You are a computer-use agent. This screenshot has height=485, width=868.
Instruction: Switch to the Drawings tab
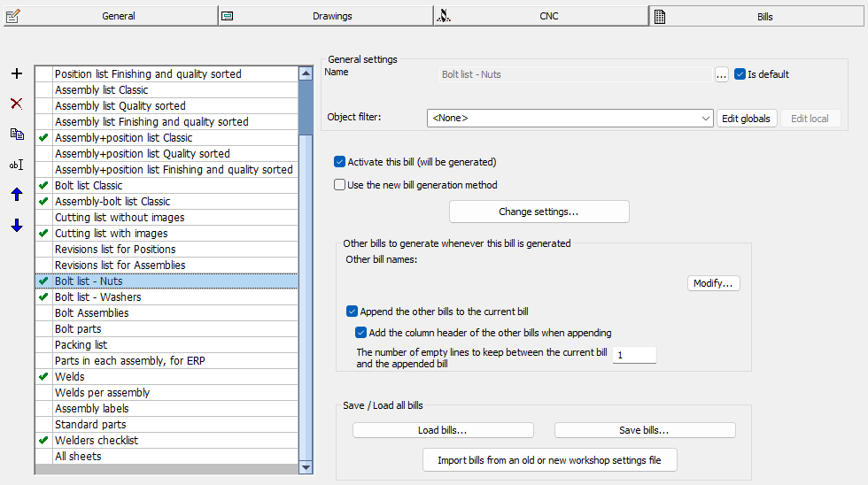[x=325, y=16]
